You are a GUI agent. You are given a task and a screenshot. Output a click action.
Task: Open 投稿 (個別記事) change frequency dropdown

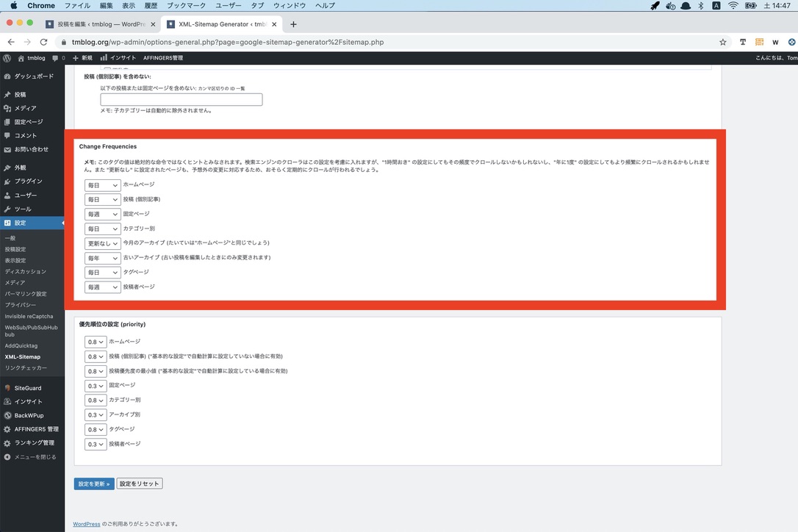[x=102, y=200]
